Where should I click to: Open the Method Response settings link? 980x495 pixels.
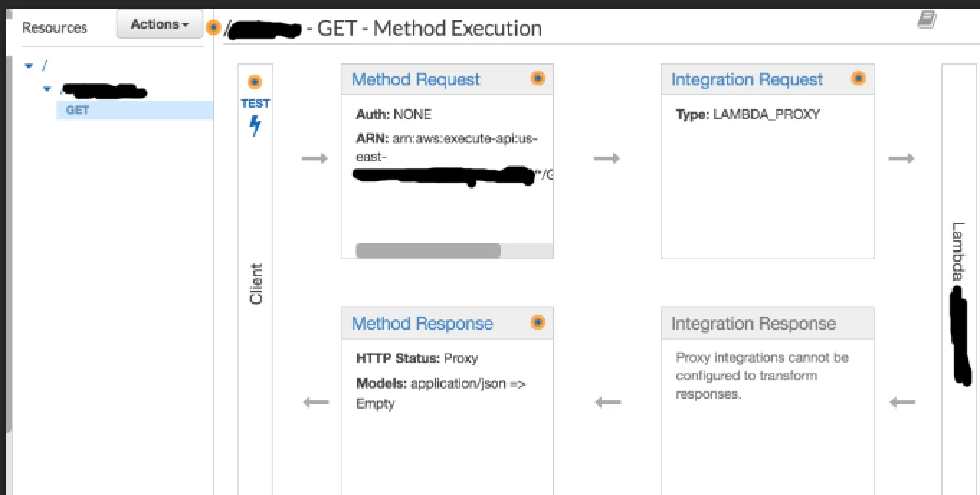[x=422, y=324]
